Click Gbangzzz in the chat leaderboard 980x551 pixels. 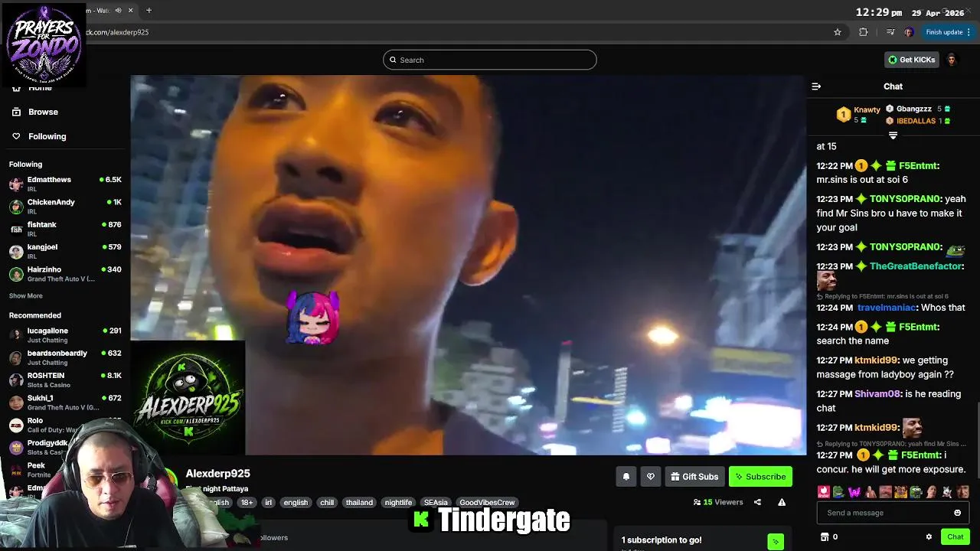(x=914, y=109)
